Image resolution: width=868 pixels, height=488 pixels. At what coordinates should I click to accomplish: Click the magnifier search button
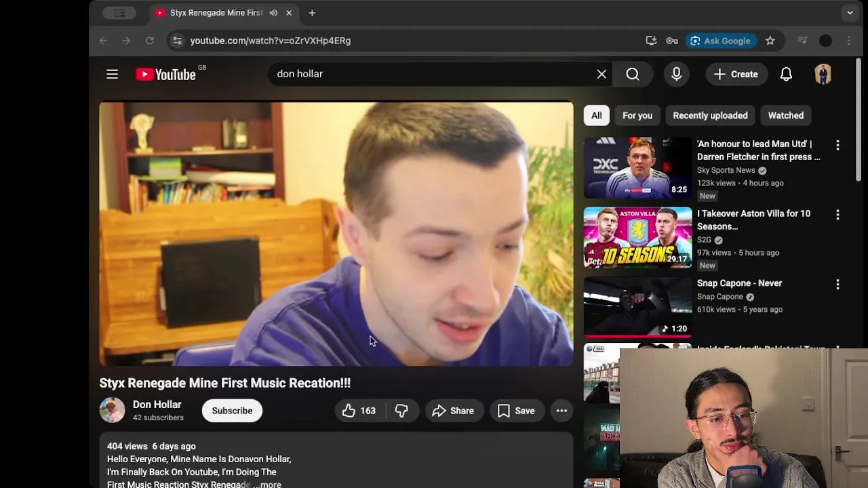(633, 74)
